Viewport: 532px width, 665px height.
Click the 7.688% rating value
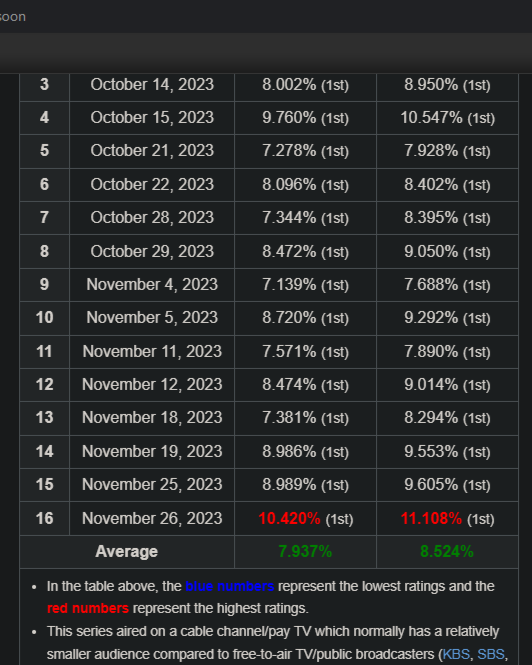[431, 285]
